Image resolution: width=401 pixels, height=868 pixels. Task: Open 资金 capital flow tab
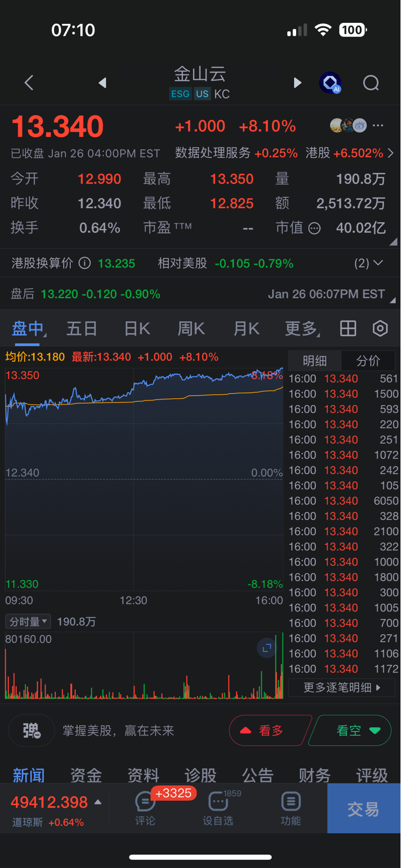coord(86,775)
